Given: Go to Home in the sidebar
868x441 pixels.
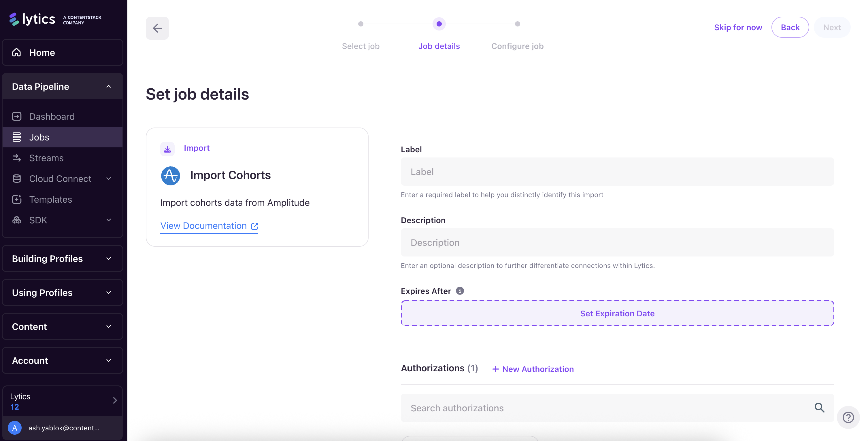Looking at the screenshot, I should (63, 52).
